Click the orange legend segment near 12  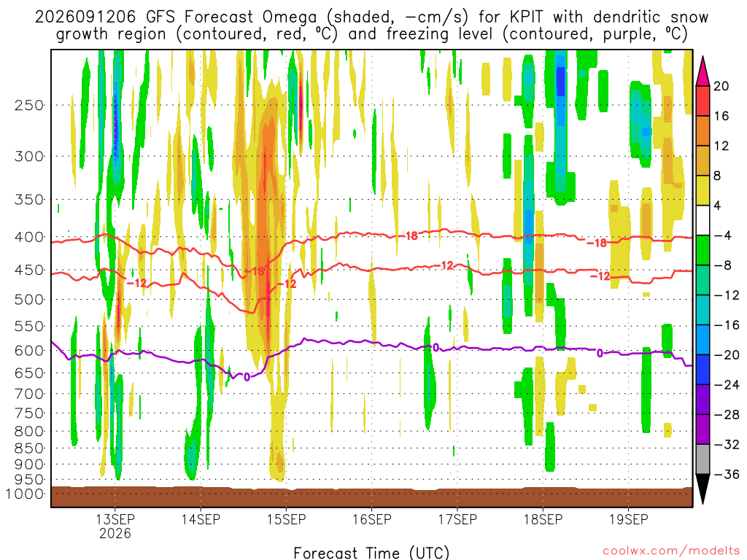pos(703,131)
